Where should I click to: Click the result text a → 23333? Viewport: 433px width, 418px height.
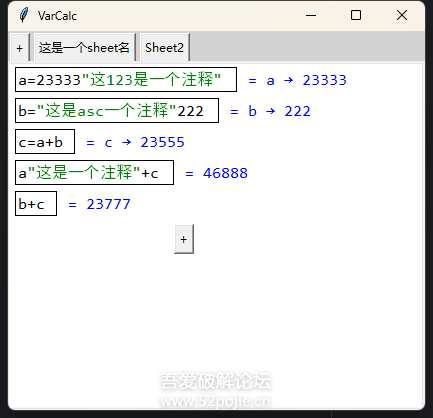click(307, 80)
